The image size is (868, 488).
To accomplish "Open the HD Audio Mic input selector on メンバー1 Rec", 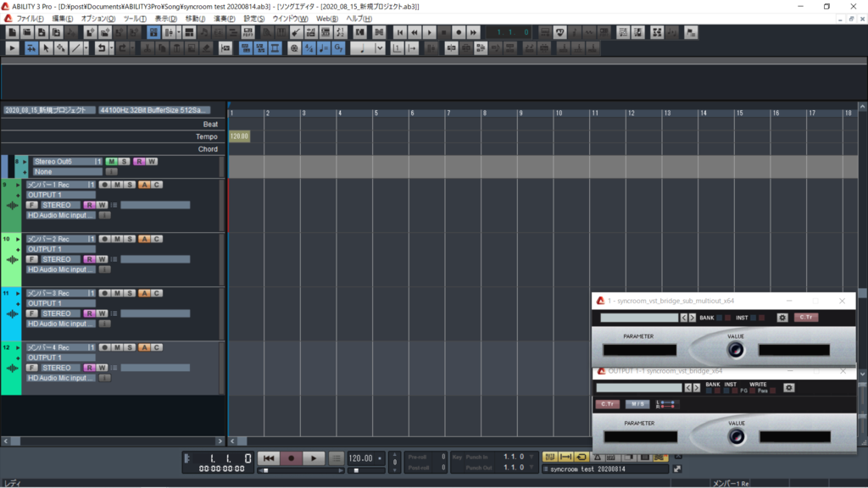I will 61,215.
